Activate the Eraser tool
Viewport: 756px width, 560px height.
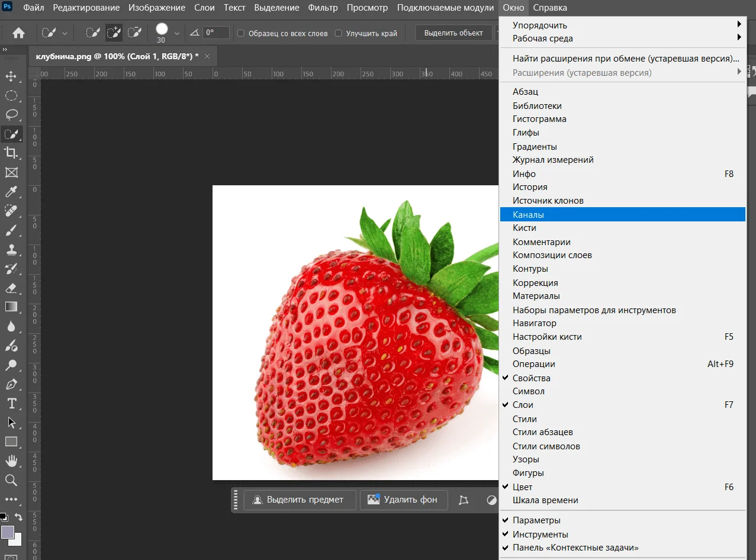pos(11,288)
